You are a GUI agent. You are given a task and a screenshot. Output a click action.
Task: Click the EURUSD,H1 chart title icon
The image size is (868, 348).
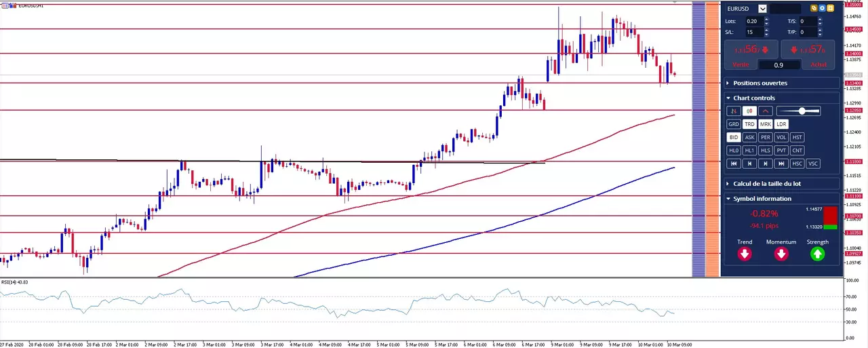5,5
